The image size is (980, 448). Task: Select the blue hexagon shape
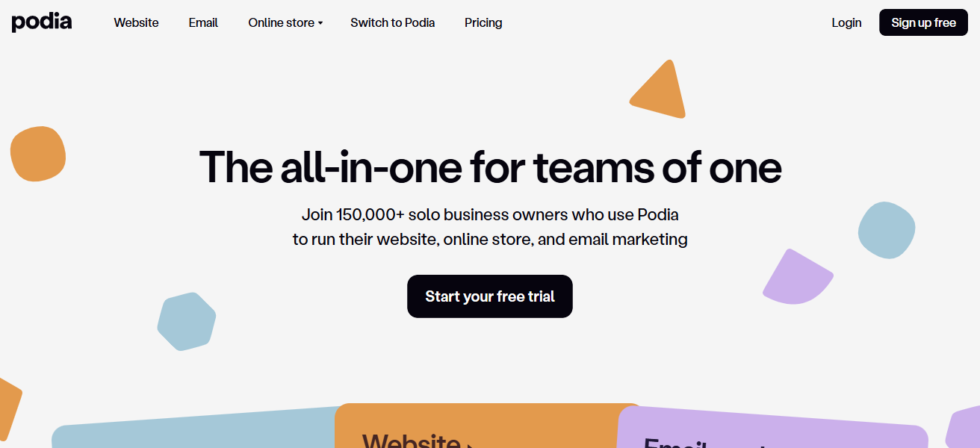(x=186, y=322)
